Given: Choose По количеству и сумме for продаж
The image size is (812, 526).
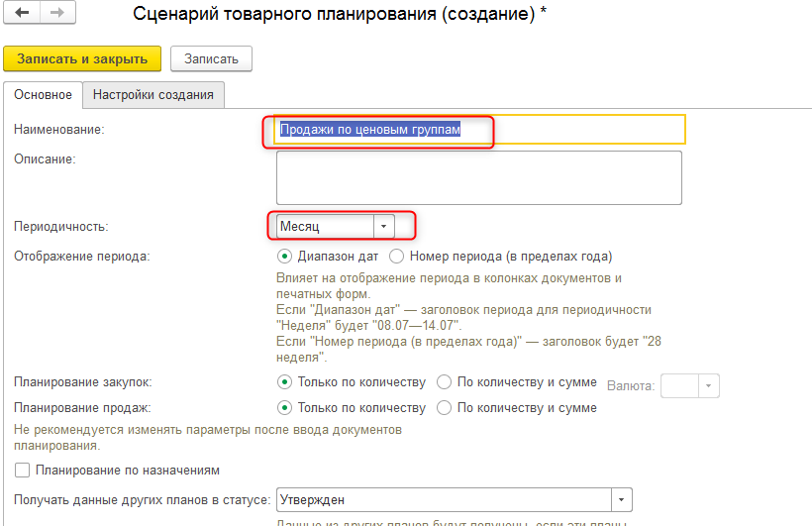Looking at the screenshot, I should point(444,407).
